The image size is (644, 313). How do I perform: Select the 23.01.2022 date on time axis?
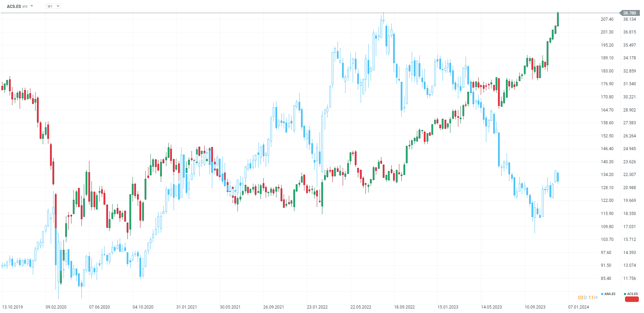click(317, 307)
